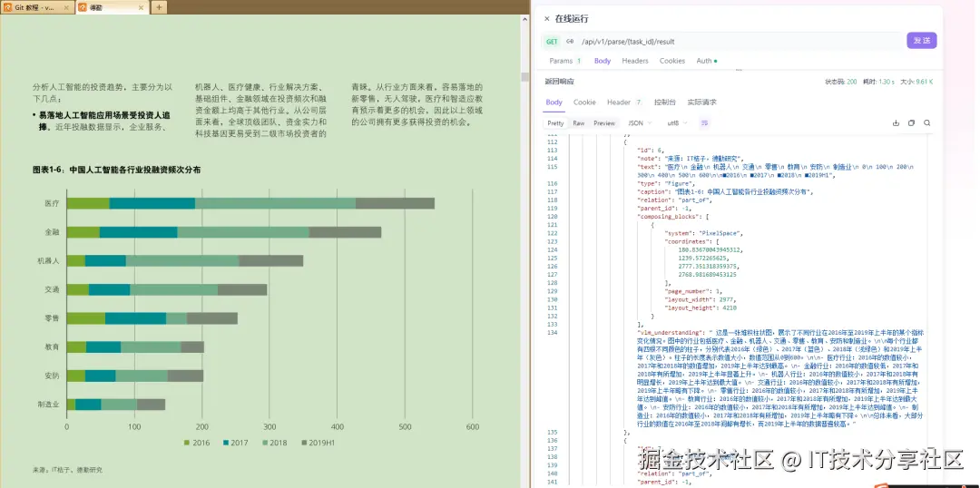Click the 1.30 s elapsed time value

887,82
